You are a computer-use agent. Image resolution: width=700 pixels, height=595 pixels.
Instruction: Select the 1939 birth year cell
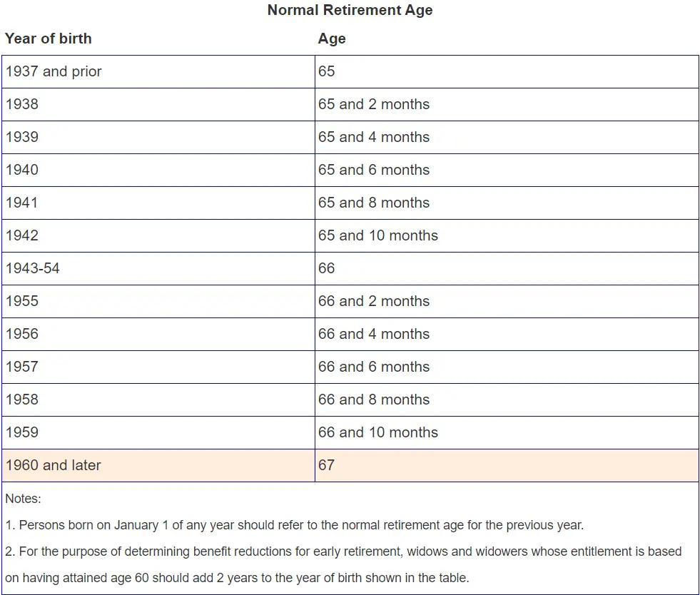22,137
